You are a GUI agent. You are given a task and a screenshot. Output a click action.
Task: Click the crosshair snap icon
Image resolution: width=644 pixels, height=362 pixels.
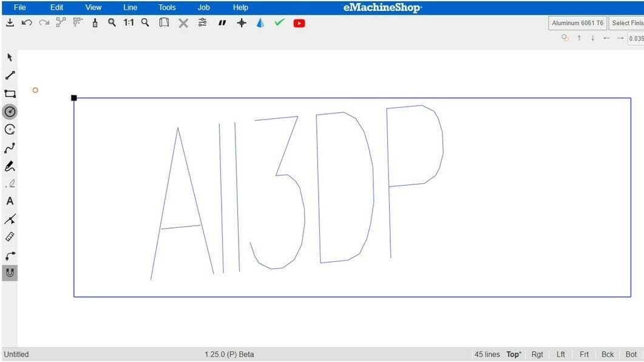coord(242,23)
